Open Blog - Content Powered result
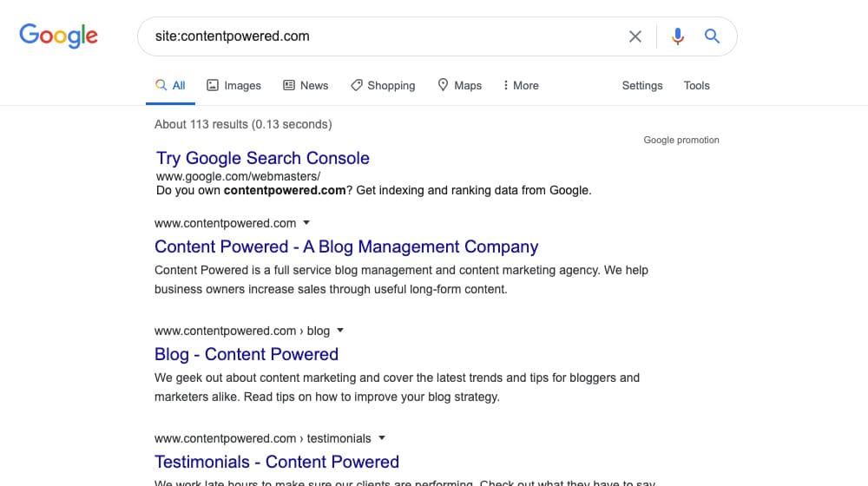The width and height of the screenshot is (868, 486). tap(247, 354)
